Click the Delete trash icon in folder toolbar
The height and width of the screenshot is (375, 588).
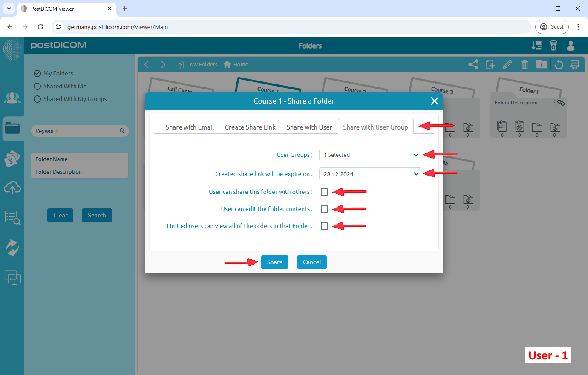(525, 64)
